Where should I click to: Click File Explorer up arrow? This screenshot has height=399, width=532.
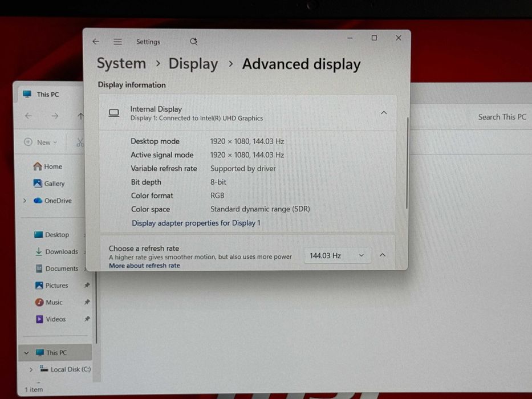coord(80,116)
